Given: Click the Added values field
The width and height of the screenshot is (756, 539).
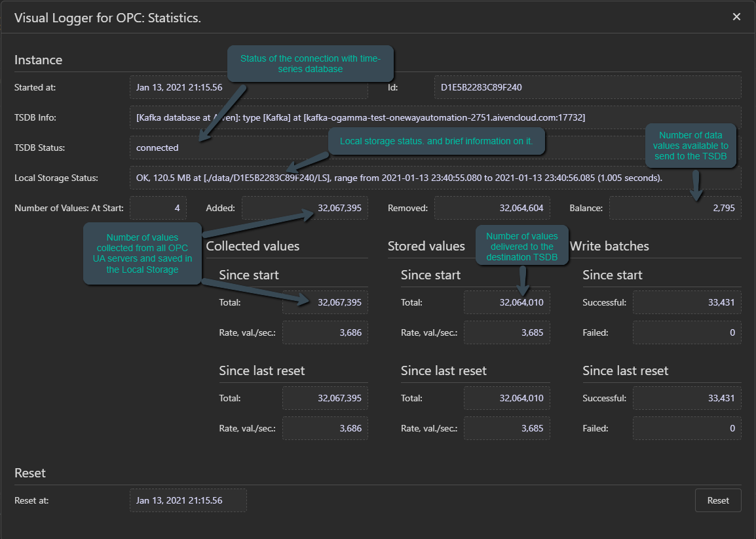Looking at the screenshot, I should point(304,208).
